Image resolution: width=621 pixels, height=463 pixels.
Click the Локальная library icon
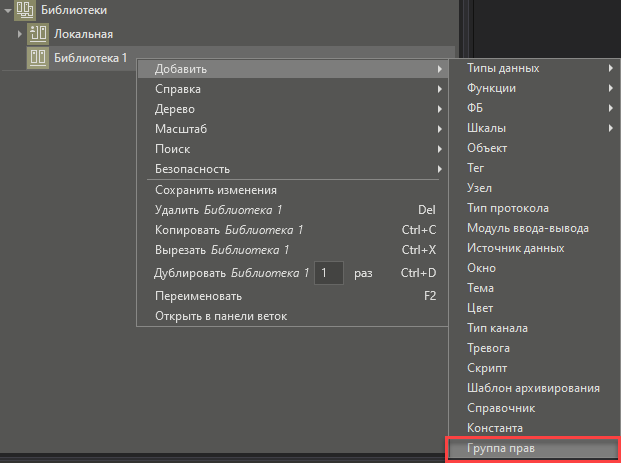pos(38,34)
